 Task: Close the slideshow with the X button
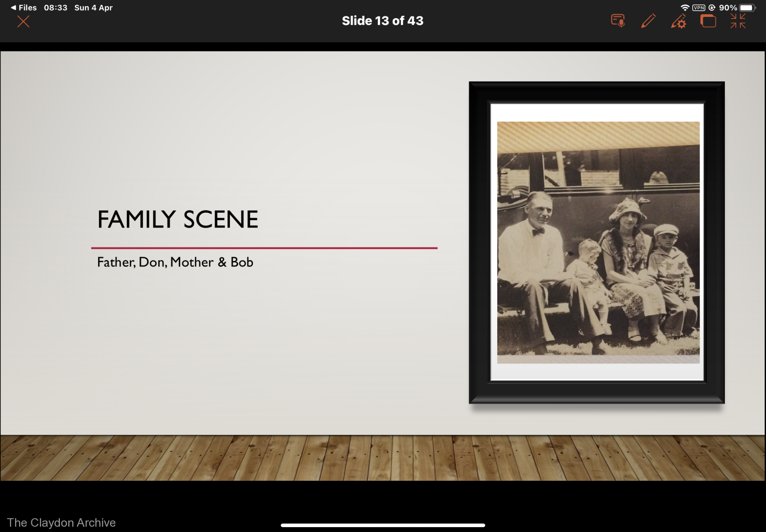[x=23, y=22]
